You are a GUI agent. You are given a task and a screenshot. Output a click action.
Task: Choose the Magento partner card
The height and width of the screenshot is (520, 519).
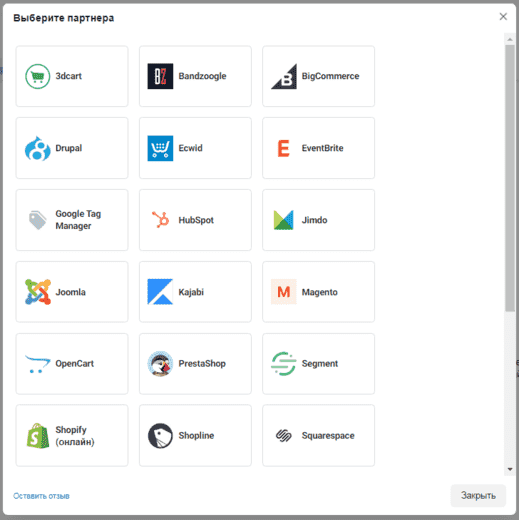[x=318, y=292]
